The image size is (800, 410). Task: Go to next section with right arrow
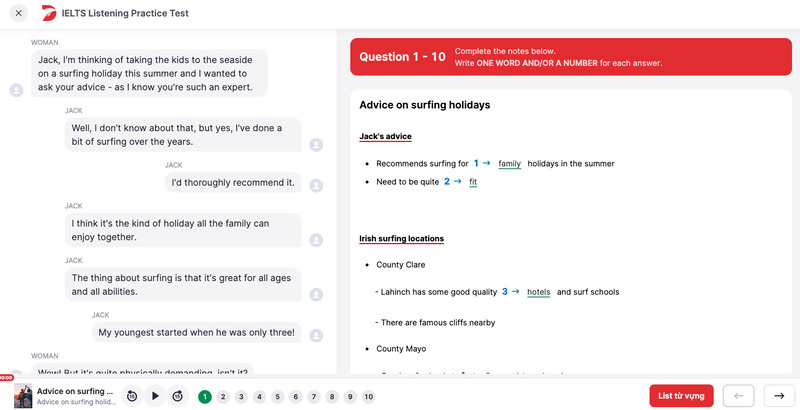(779, 396)
